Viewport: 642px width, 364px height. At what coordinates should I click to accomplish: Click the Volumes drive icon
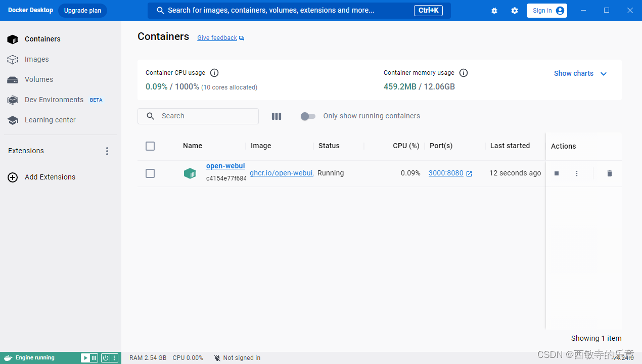coord(13,80)
